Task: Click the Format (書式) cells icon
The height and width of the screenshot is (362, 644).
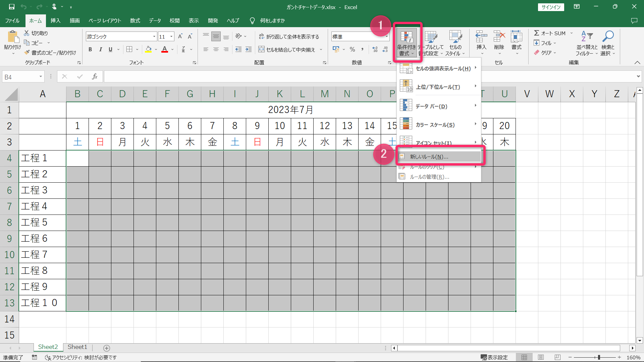Action: [517, 37]
